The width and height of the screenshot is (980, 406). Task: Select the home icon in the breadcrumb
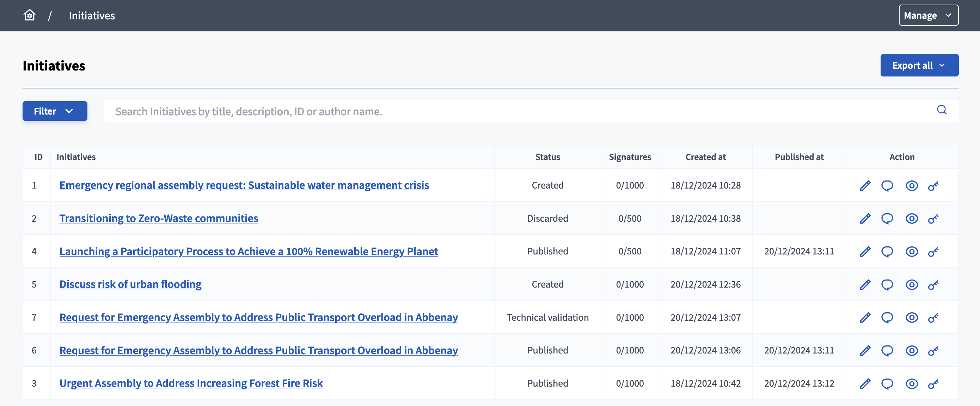coord(29,15)
